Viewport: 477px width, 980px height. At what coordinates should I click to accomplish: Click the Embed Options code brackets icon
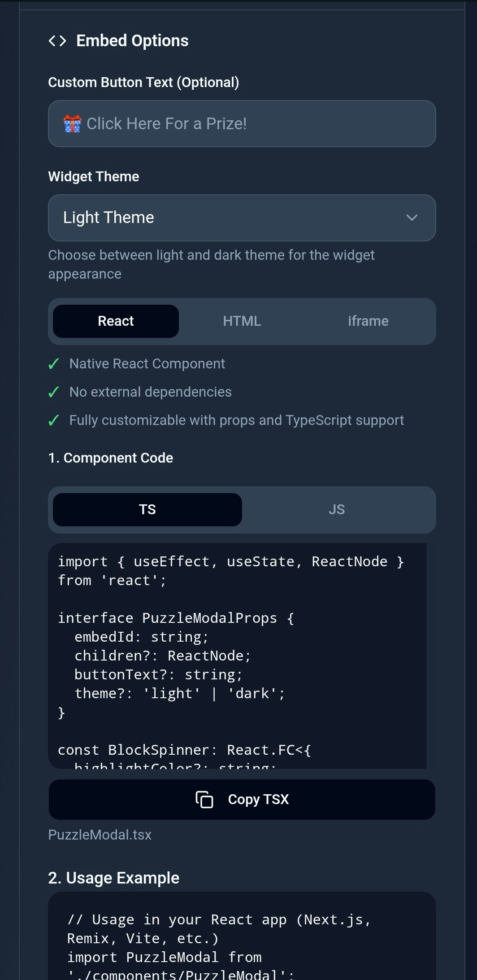(x=57, y=41)
